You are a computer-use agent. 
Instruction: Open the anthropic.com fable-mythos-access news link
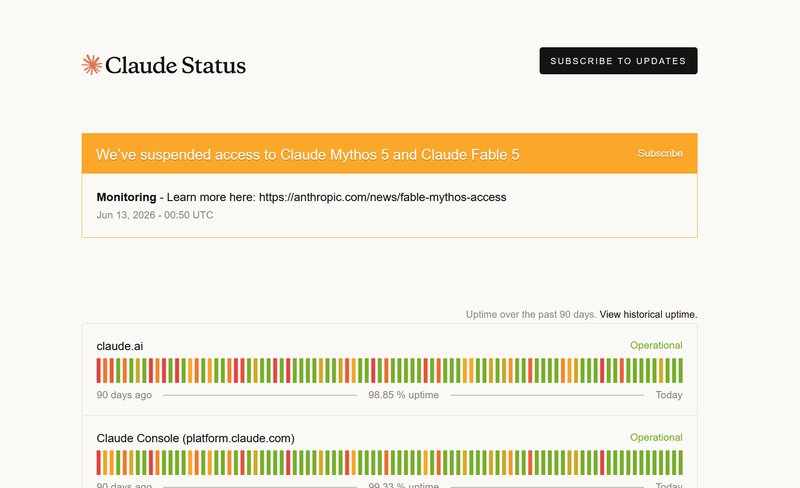pos(383,197)
